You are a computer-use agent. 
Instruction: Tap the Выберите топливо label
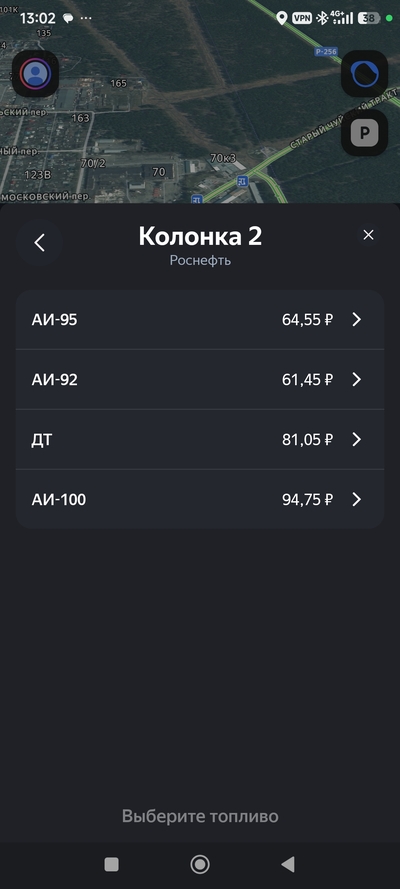pos(200,816)
